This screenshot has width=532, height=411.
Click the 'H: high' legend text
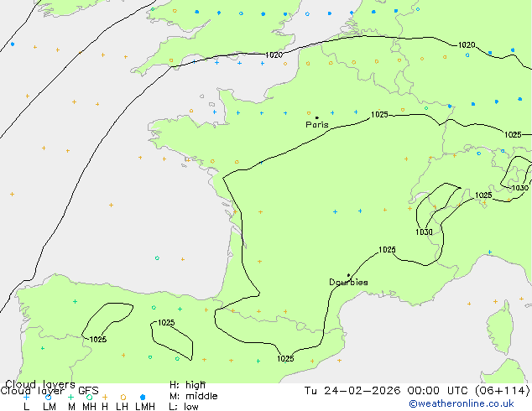(187, 385)
